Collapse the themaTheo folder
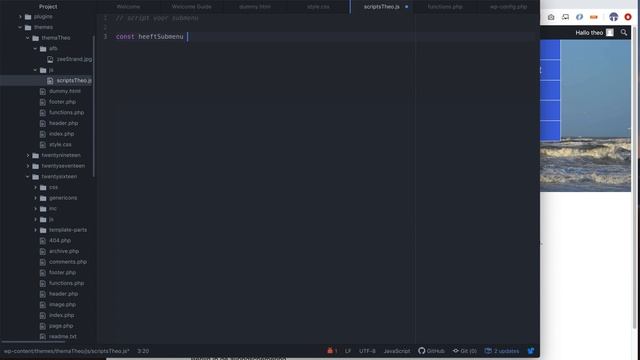 (28, 38)
